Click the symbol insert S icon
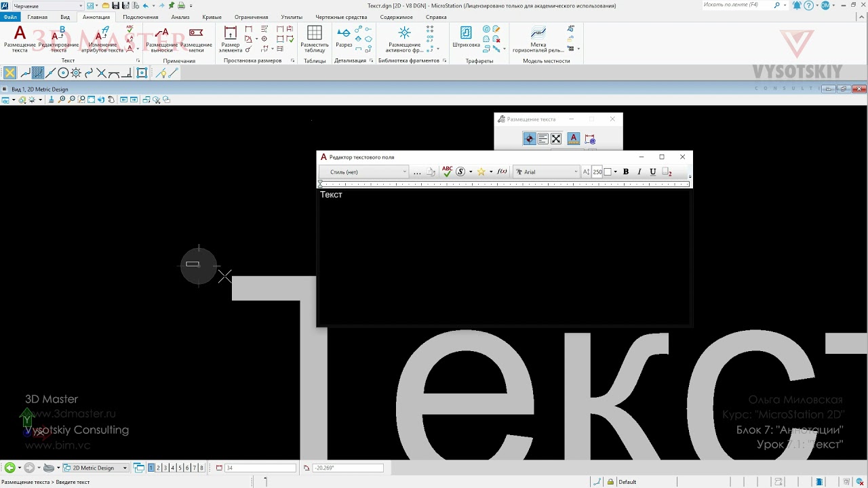 460,171
